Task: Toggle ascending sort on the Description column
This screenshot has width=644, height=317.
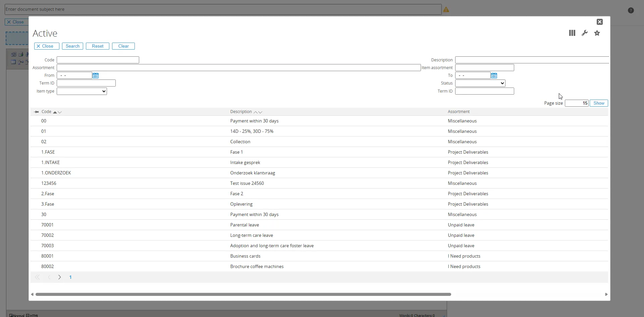Action: [x=256, y=112]
